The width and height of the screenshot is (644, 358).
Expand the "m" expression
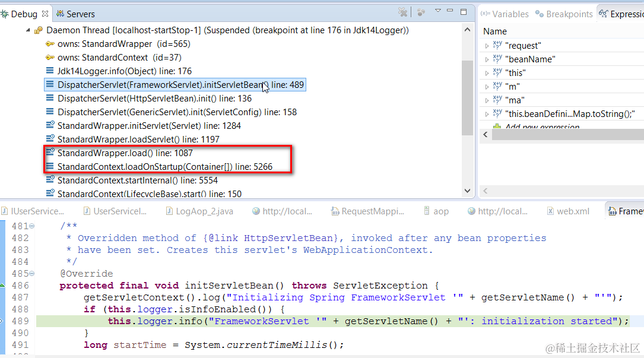coord(487,87)
